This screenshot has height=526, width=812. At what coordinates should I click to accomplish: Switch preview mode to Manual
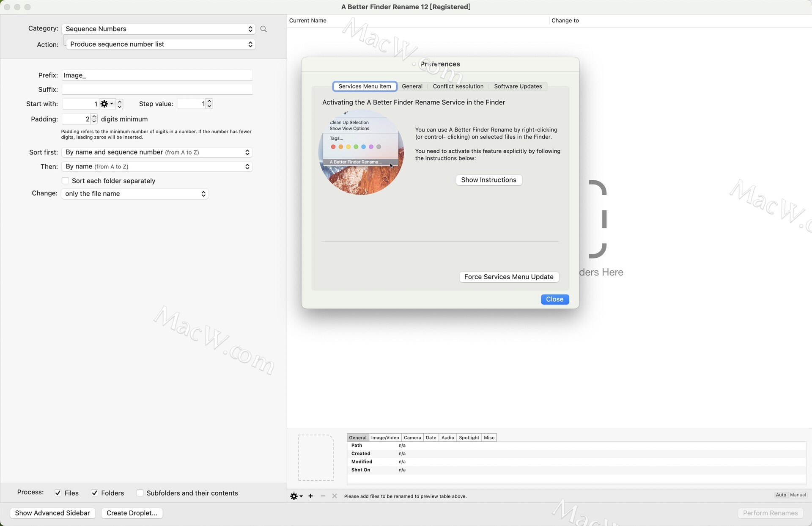[x=798, y=495]
